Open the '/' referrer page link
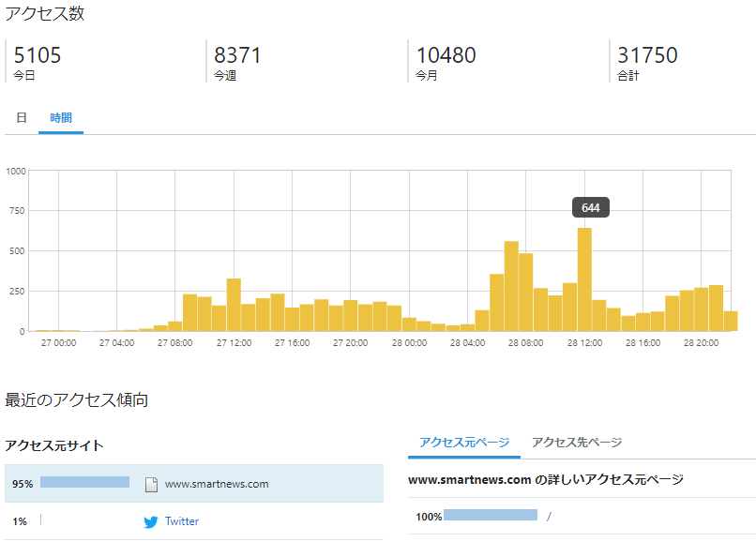The image size is (756, 542). pos(549,517)
